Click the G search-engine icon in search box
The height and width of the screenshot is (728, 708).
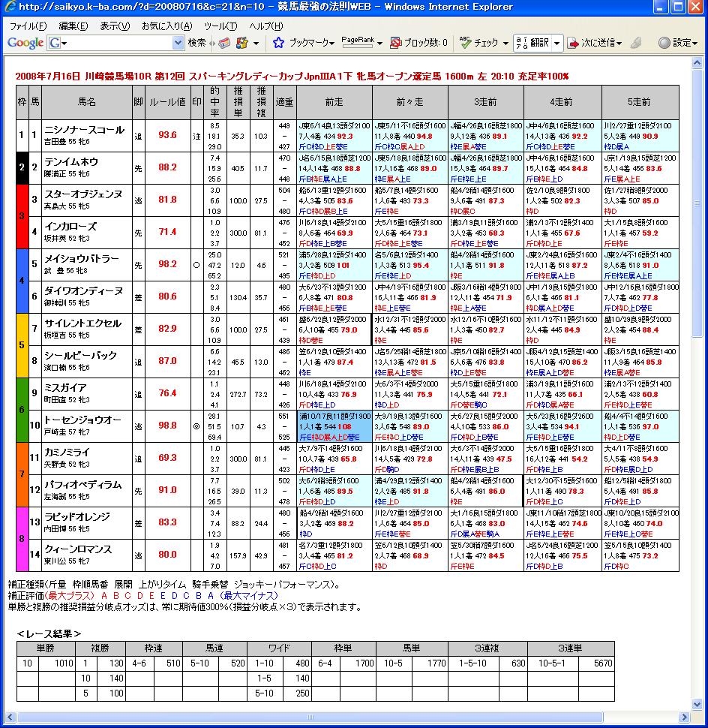tap(54, 44)
